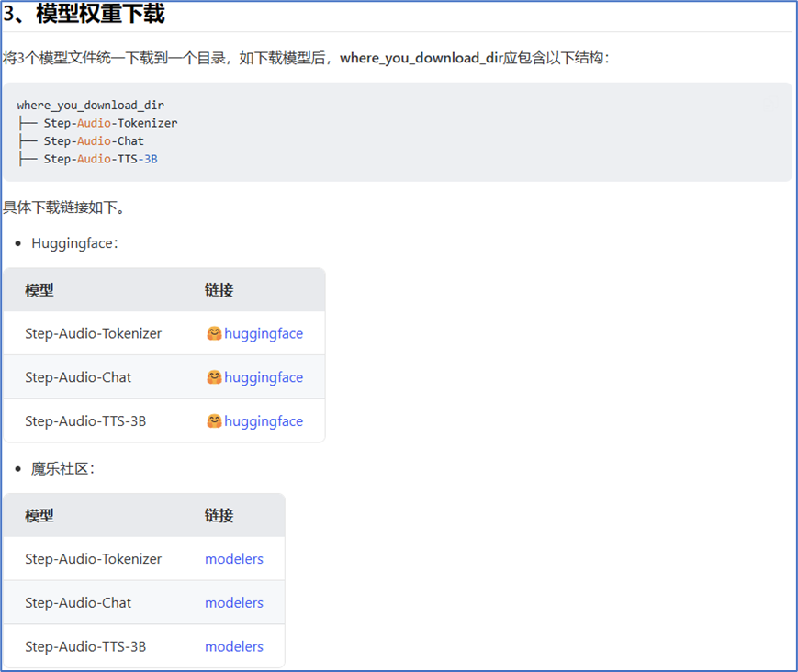Click the hugging face emoji in Step-Audio-Tokenizer row
Screen dimensions: 798x672
[214, 333]
